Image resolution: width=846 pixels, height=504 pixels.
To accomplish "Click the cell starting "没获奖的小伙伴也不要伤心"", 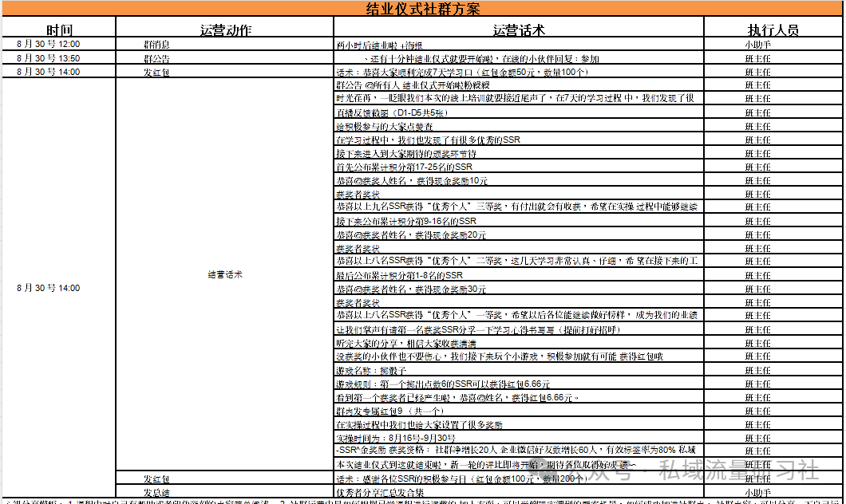I will tap(519, 356).
